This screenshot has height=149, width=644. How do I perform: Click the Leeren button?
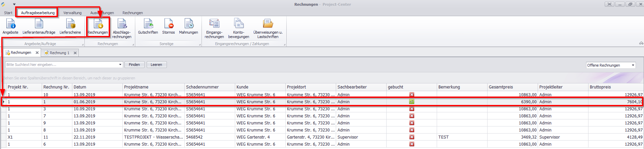pos(156,65)
